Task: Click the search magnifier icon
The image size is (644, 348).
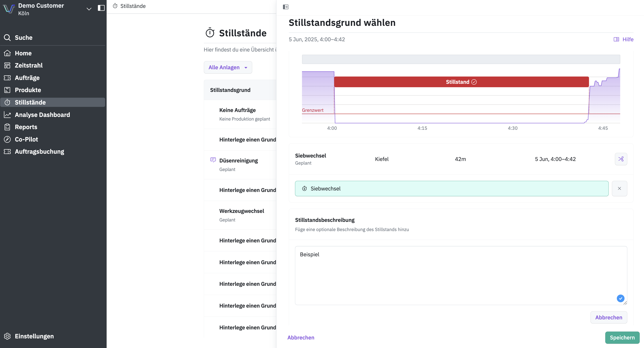Action: [7, 37]
